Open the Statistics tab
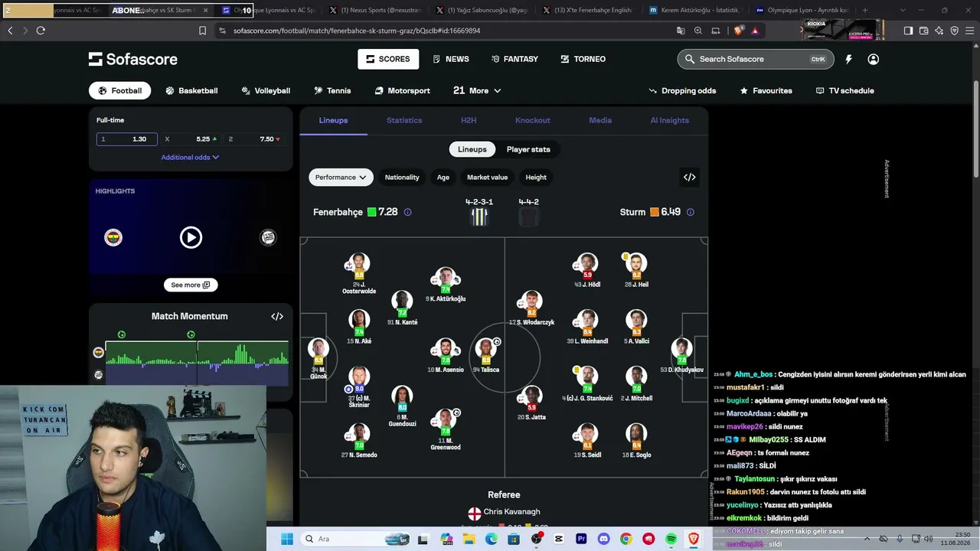The image size is (980, 551). point(404,120)
